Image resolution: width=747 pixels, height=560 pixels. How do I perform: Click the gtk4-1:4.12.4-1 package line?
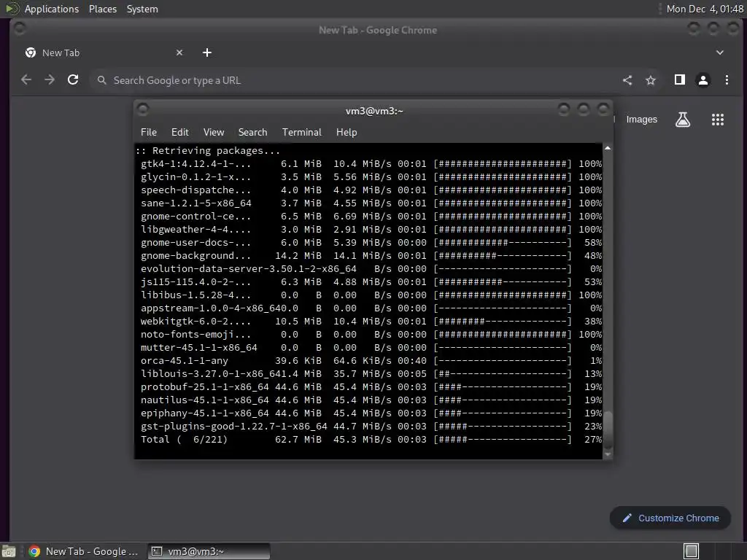pos(371,164)
